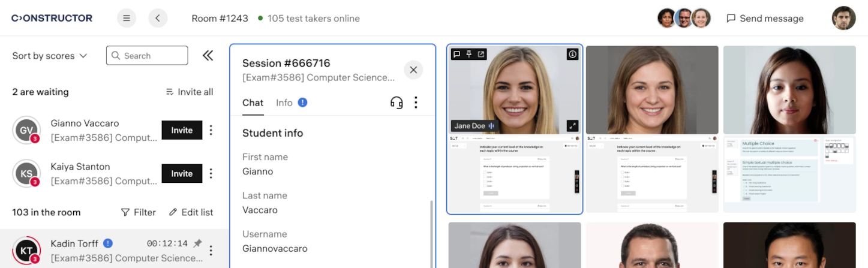Click the Student info heading

272,133
